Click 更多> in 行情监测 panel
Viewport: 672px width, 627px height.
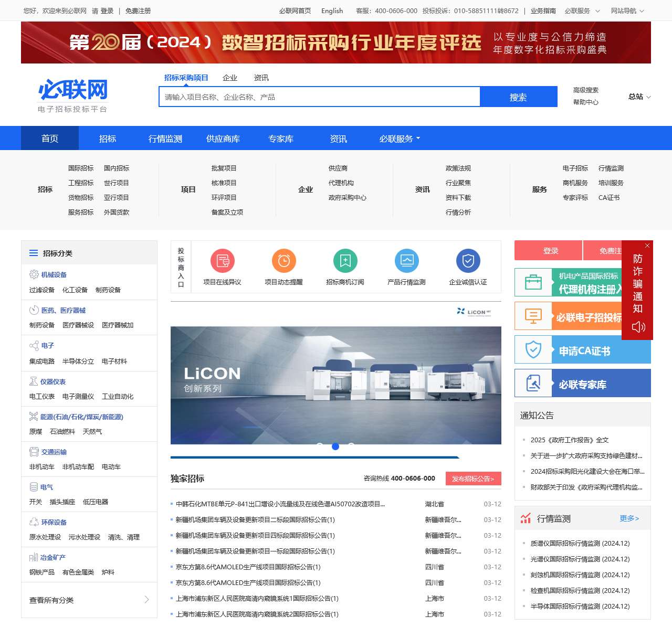click(x=629, y=518)
